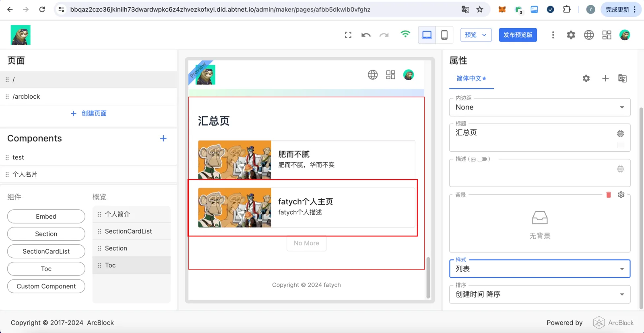Click the fatych个人主页 card thumbnail
Screen dimensions: 644x333
point(235,208)
